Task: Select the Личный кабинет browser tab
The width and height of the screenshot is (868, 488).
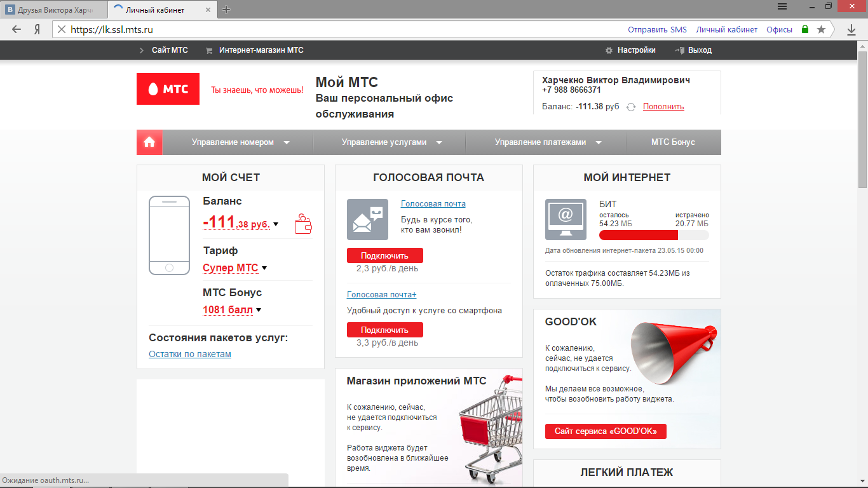Action: 163,10
